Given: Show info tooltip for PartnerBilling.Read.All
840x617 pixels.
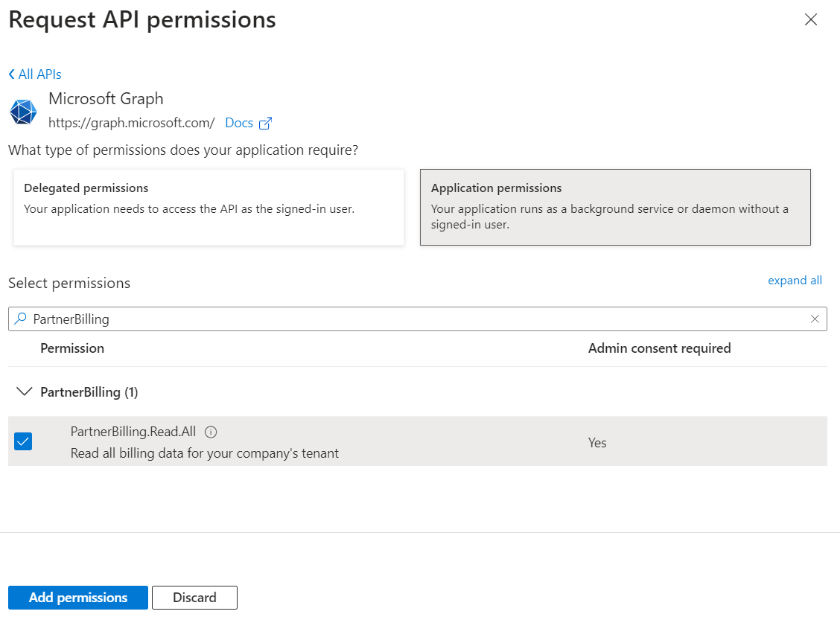Looking at the screenshot, I should [211, 432].
